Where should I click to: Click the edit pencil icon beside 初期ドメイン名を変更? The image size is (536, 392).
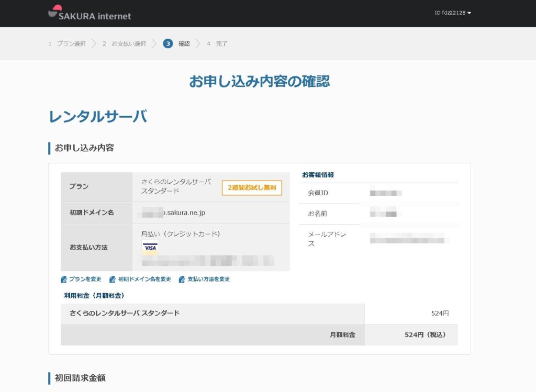113,279
